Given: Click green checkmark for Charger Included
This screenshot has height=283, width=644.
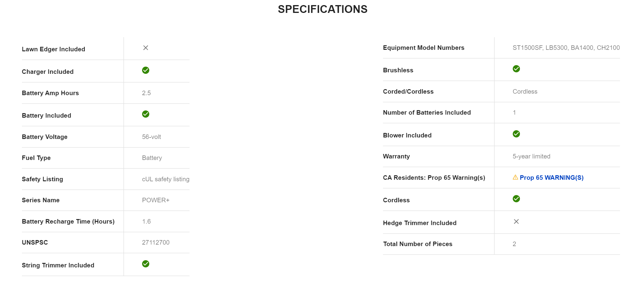Looking at the screenshot, I should (x=146, y=70).
